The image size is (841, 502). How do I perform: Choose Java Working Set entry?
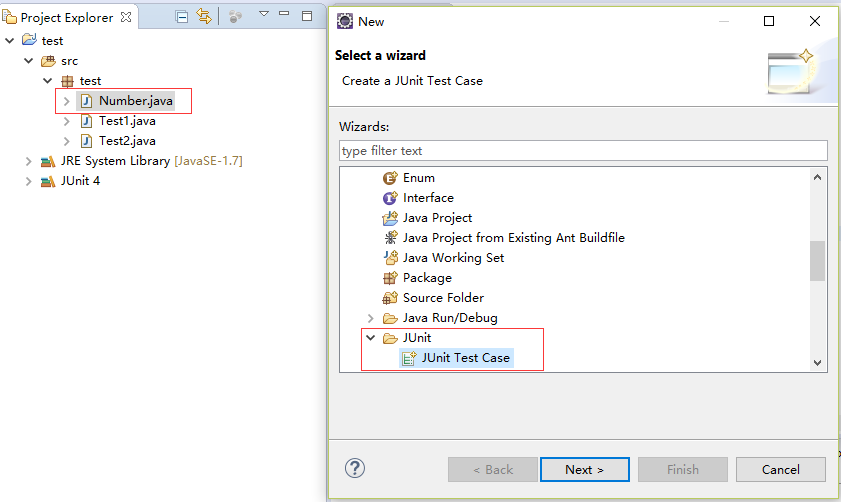(454, 258)
